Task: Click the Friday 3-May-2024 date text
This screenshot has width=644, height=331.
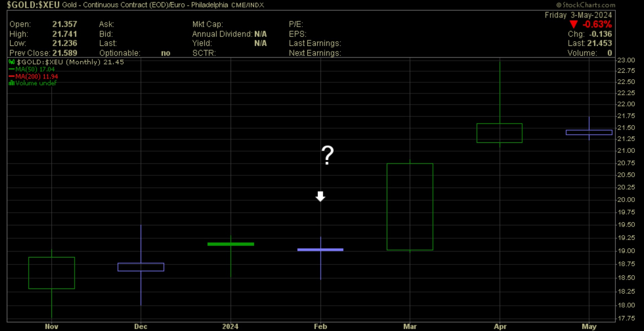Action: tap(578, 15)
